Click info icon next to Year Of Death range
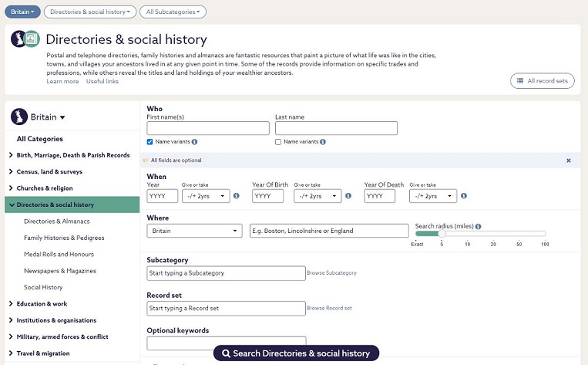Screen dimensions: 588x365 pos(464,196)
